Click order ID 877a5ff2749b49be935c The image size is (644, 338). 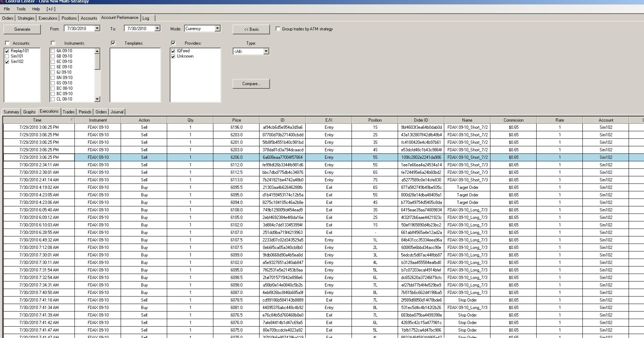421,187
